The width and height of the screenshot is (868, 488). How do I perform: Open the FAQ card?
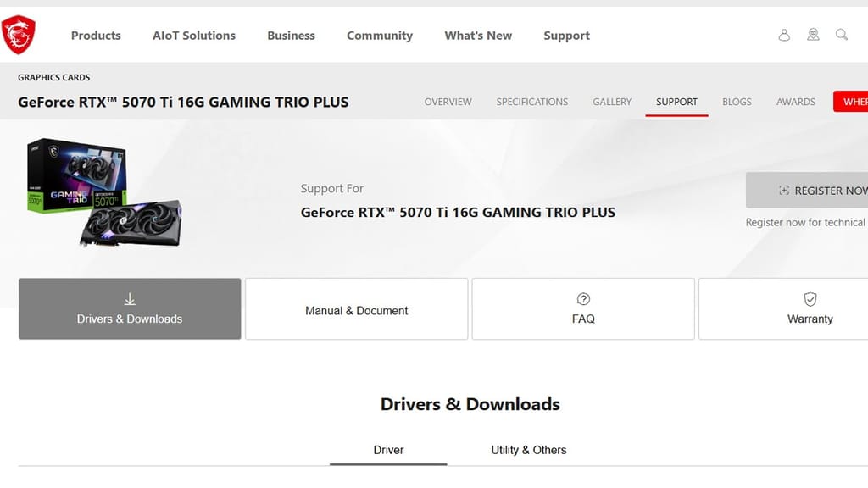tap(583, 308)
